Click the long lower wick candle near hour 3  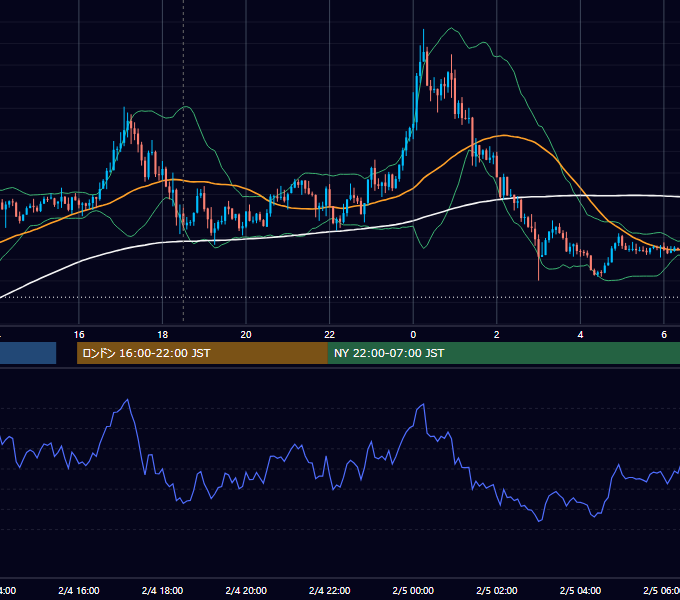[x=539, y=260]
